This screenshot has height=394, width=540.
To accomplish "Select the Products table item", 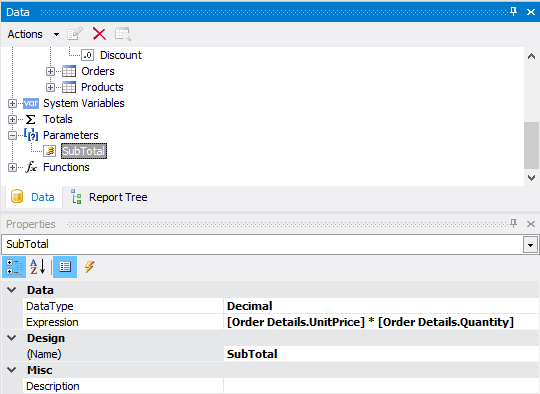I will pos(102,87).
